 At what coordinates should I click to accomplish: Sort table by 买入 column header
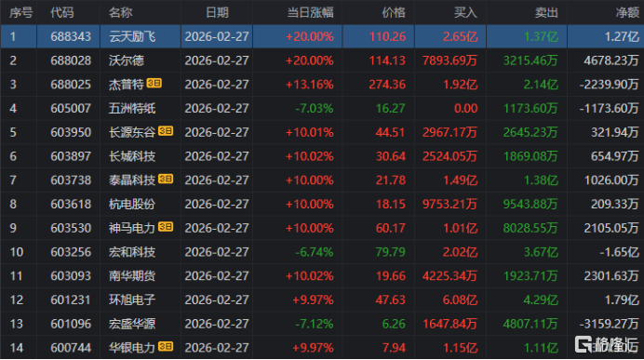coord(465,13)
